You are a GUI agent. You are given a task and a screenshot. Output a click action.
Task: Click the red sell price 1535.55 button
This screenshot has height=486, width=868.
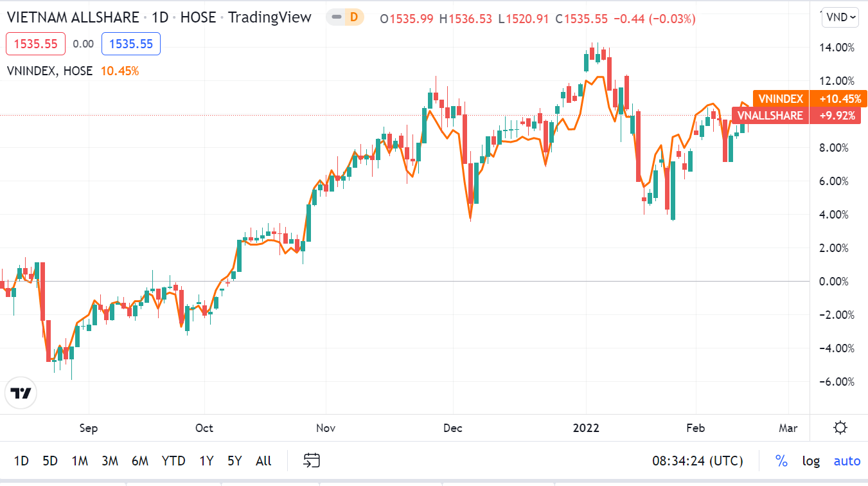click(x=35, y=44)
